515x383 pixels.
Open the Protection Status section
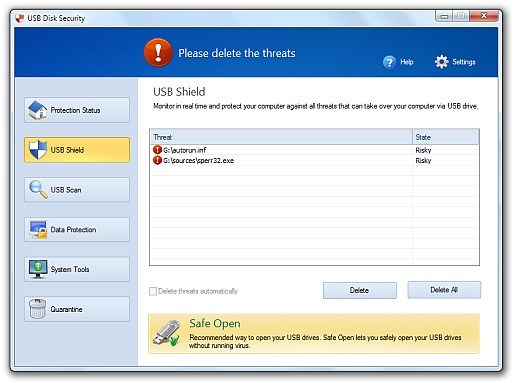[x=77, y=110]
